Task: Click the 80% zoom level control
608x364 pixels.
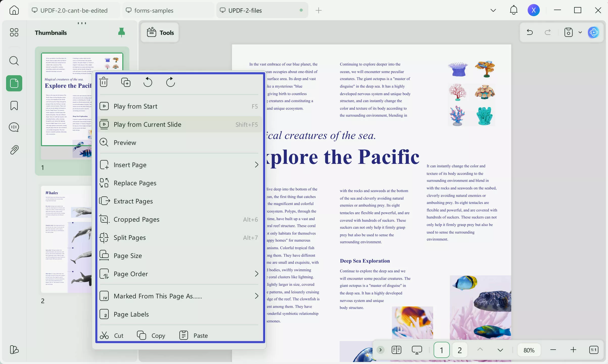Action: pos(529,350)
